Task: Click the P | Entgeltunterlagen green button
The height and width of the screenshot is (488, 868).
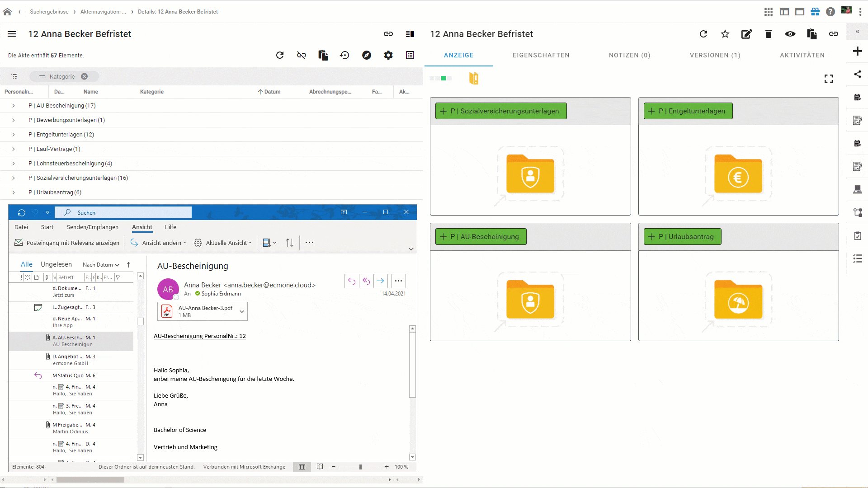Action: (x=688, y=111)
